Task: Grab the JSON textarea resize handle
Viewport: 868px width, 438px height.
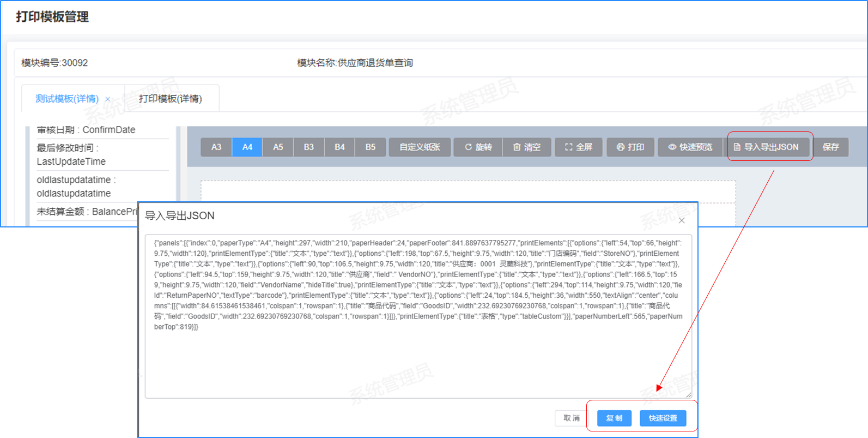Action: pos(688,394)
